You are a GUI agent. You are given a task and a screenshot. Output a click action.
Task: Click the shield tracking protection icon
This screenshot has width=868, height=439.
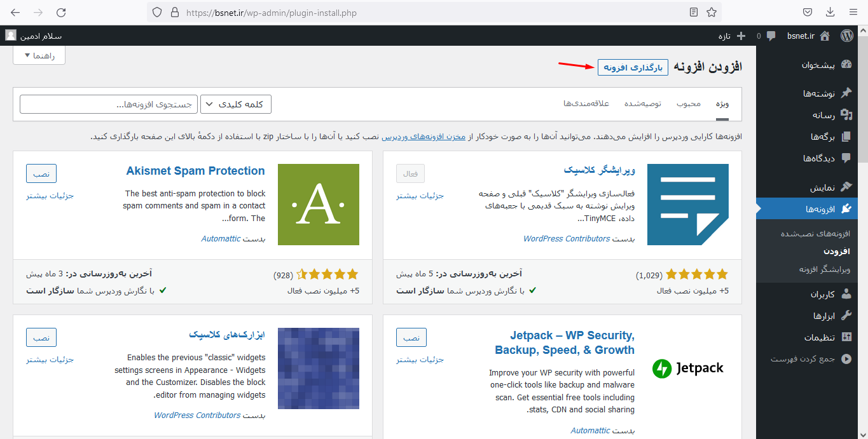click(157, 12)
